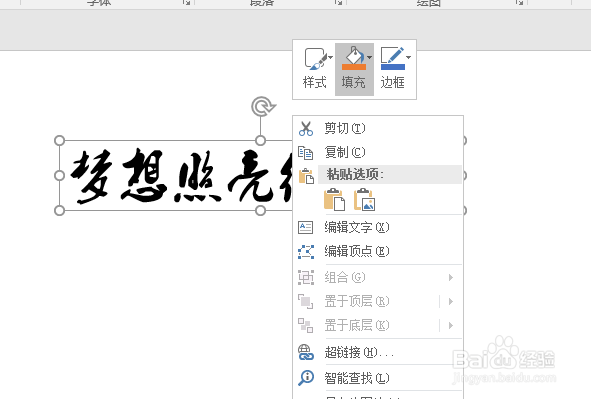Expand the 边框 outline dropdown arrow
The height and width of the screenshot is (399, 591).
pyautogui.click(x=409, y=58)
